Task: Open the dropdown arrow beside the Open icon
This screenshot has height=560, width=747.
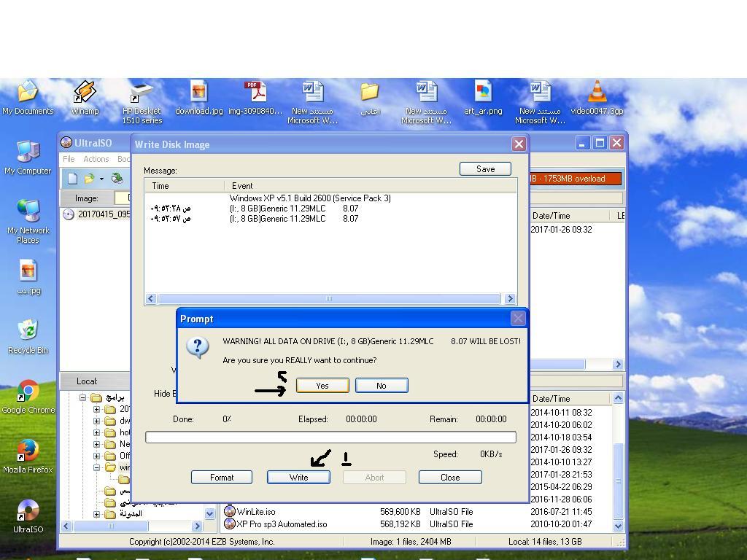Action: (101, 179)
